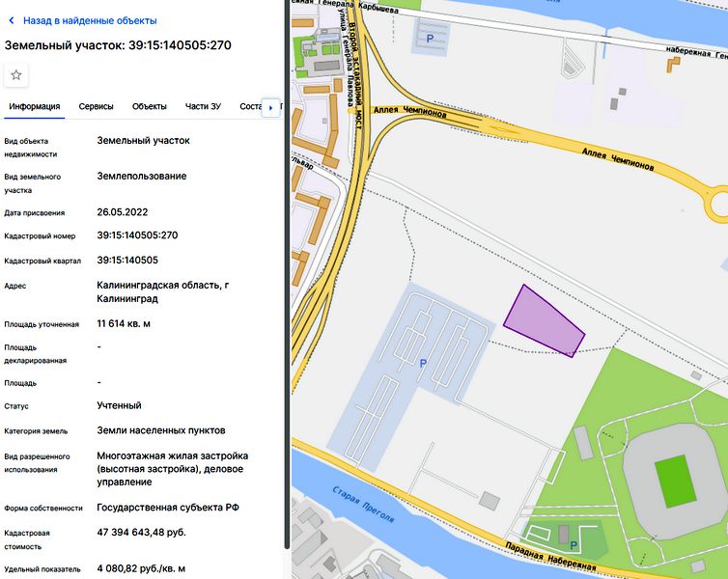The height and width of the screenshot is (579, 728).
Task: Click cadastral value 47 394 643,48 руб.
Action: pos(141,533)
